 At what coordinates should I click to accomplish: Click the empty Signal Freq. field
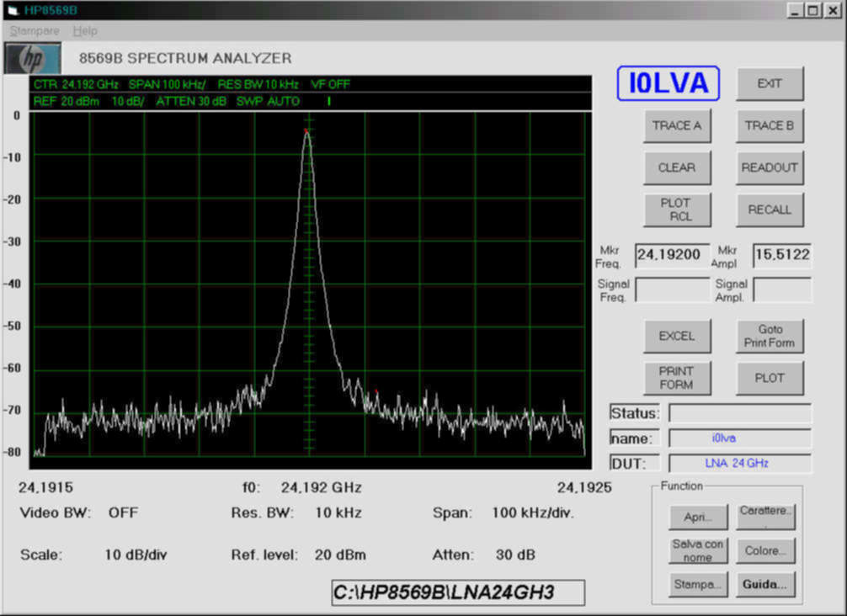tap(672, 289)
